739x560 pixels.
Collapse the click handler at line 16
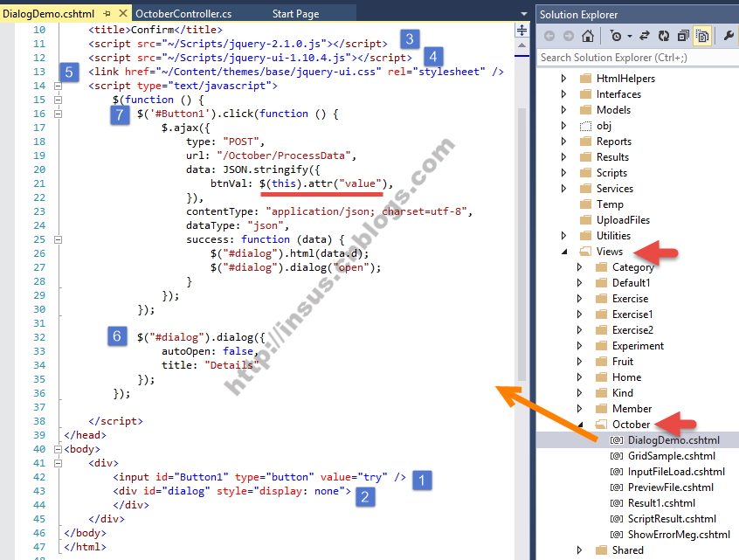58,114
